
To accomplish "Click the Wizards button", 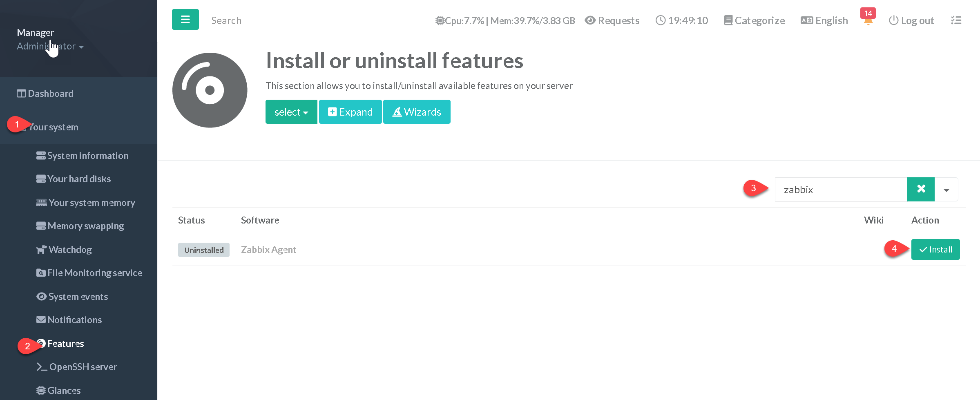I will 417,112.
